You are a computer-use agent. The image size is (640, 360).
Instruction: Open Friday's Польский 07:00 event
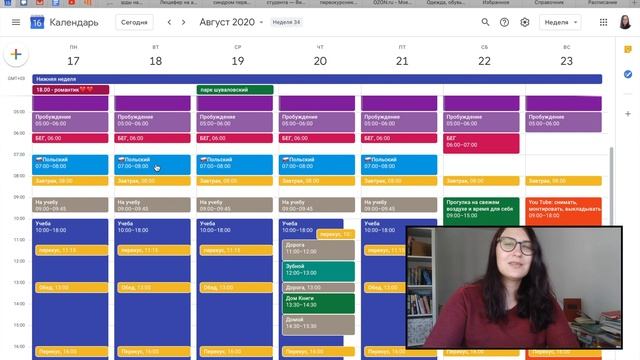(x=399, y=165)
